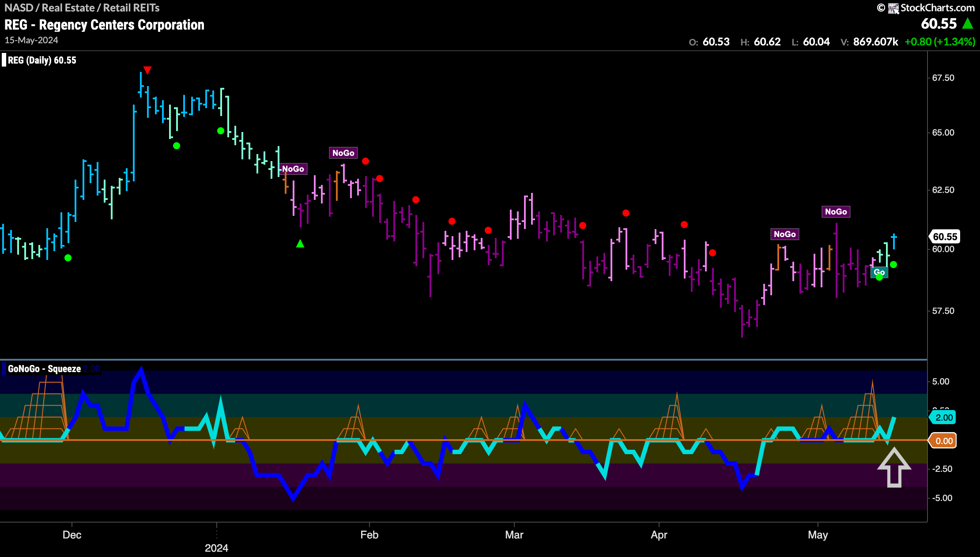Toggle the rightmost 'NoGo' label near May
This screenshot has height=557, width=980.
tap(836, 212)
